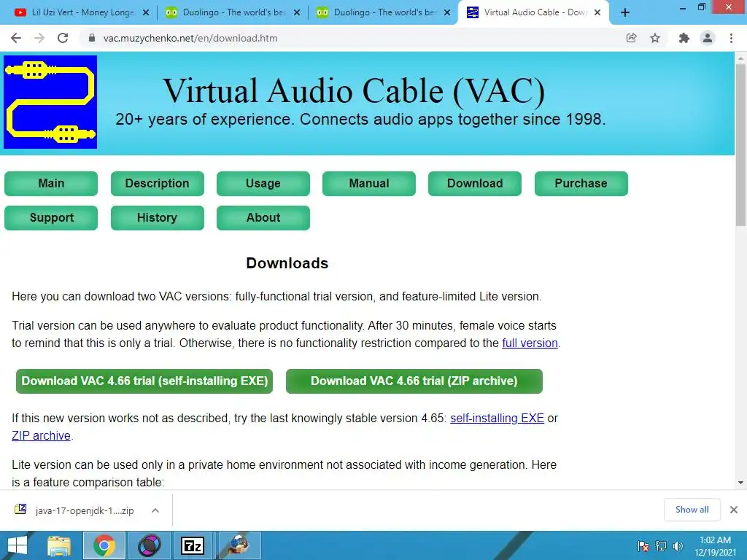Open the History page

pos(158,217)
